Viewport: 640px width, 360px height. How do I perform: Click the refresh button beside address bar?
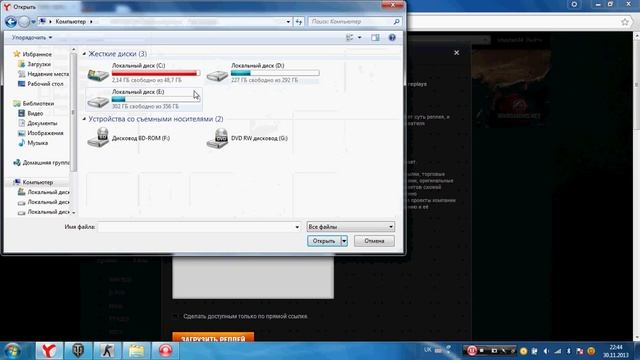click(299, 22)
